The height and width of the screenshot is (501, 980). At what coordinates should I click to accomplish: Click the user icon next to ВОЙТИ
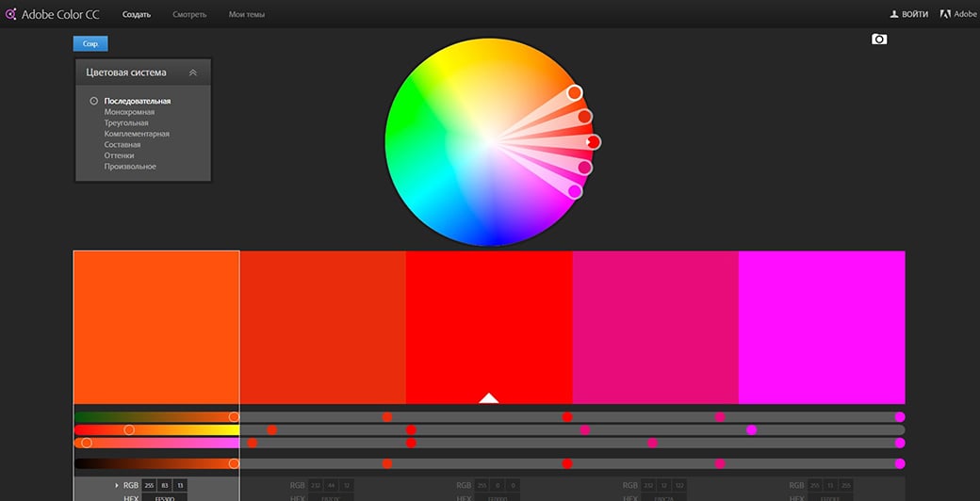tap(894, 14)
